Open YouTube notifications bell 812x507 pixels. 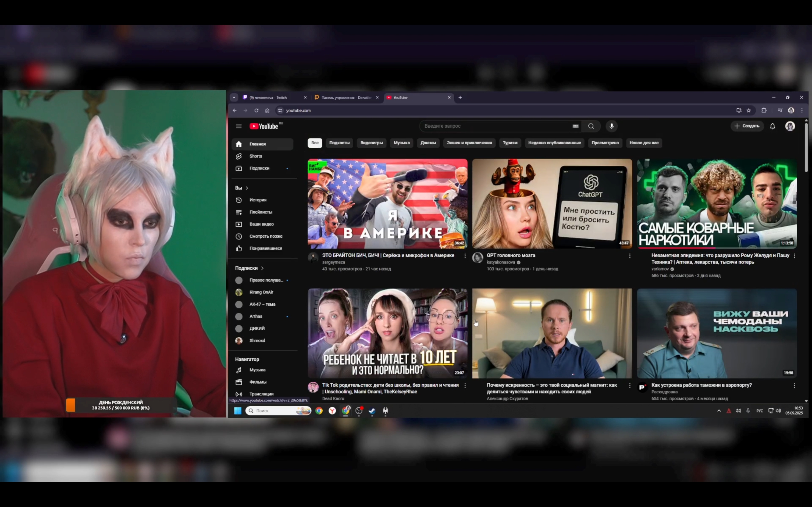pos(772,126)
